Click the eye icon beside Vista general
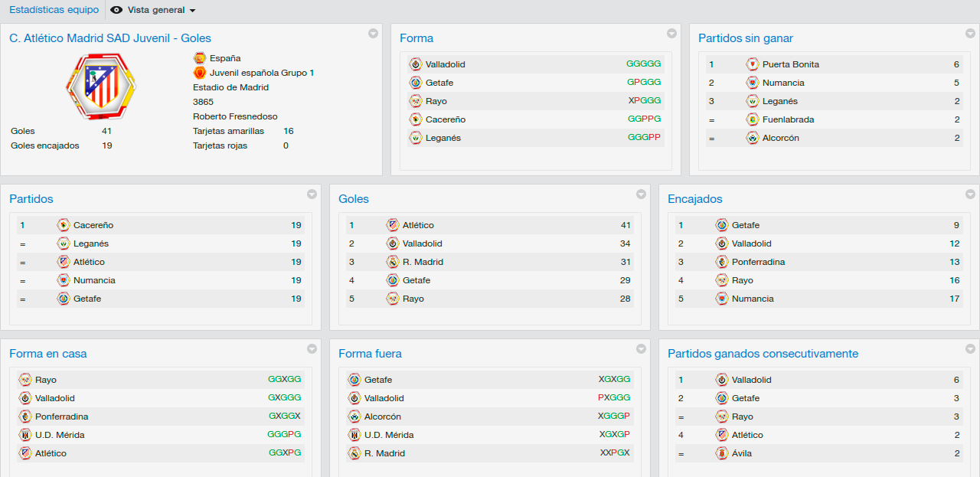Screen dimensions: 980x477 point(116,10)
